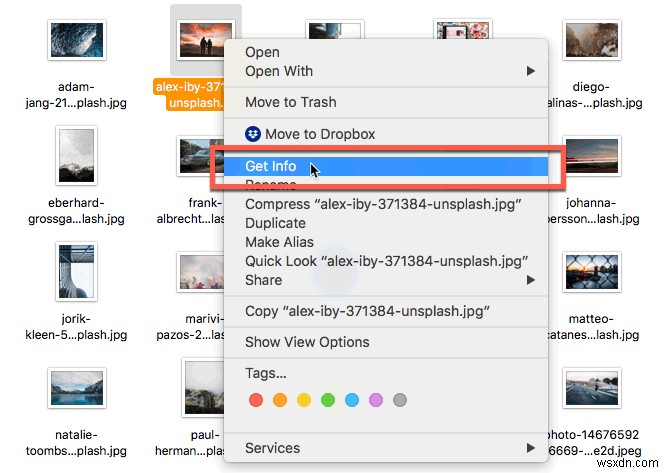Select matteo-catanese fence thumbnail
The width and height of the screenshot is (670, 473).
pyautogui.click(x=591, y=271)
